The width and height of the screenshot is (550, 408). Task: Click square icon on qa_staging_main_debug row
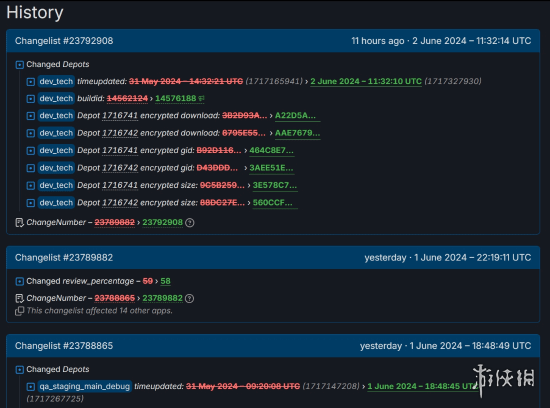(31, 387)
